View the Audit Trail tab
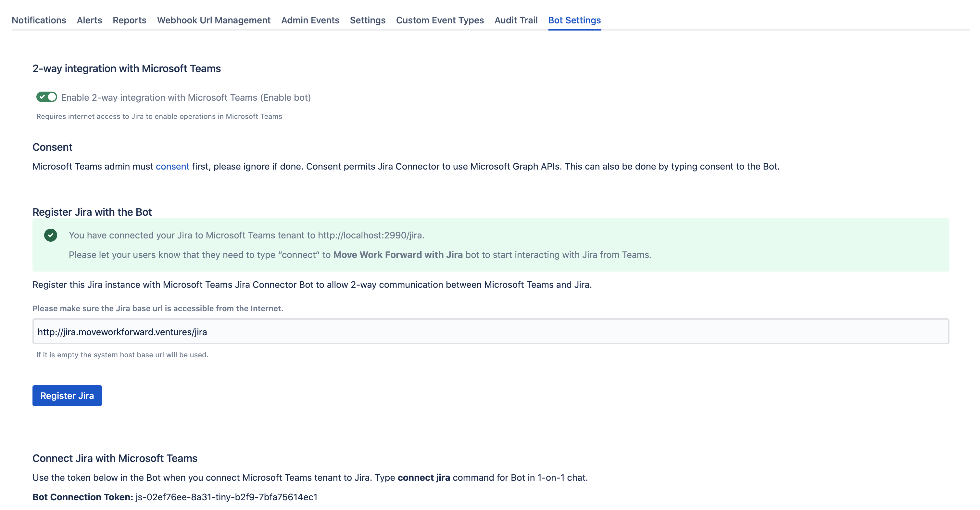The image size is (980, 510). point(516,20)
